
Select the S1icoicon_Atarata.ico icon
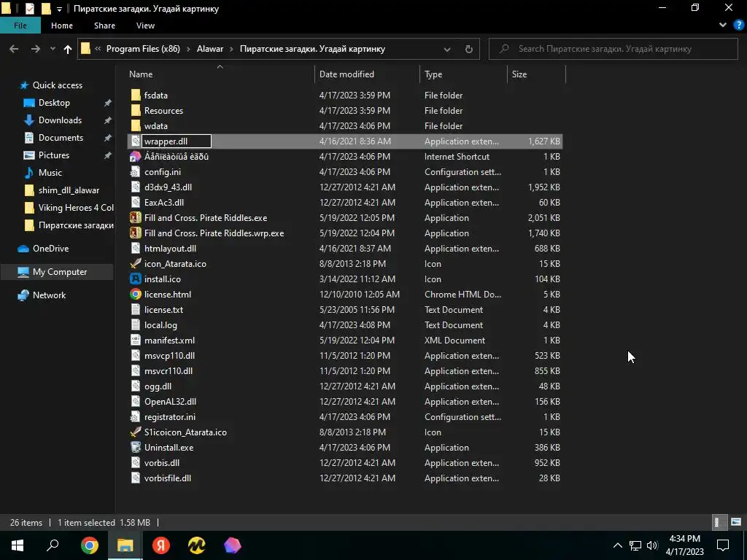[x=136, y=432]
